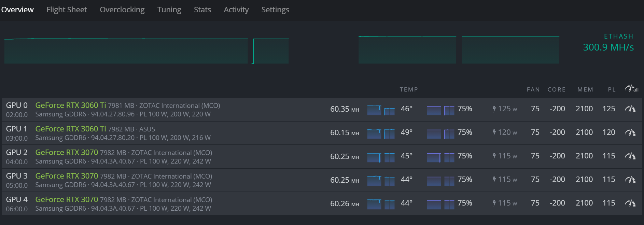Open the Settings tab
Viewport: 644px width, 225px height.
click(275, 10)
